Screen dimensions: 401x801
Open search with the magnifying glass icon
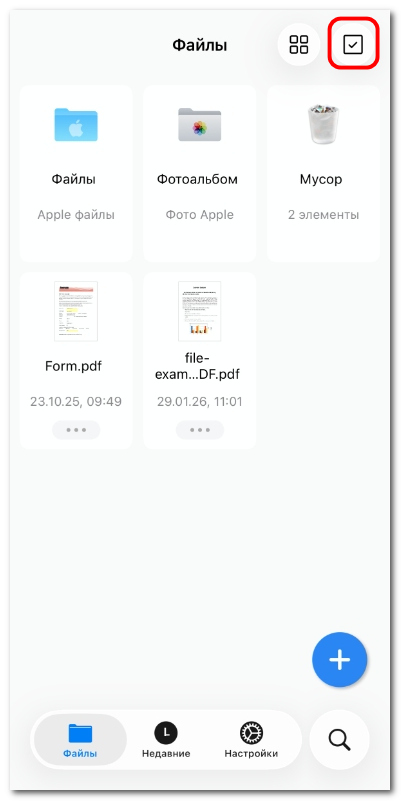tap(339, 739)
